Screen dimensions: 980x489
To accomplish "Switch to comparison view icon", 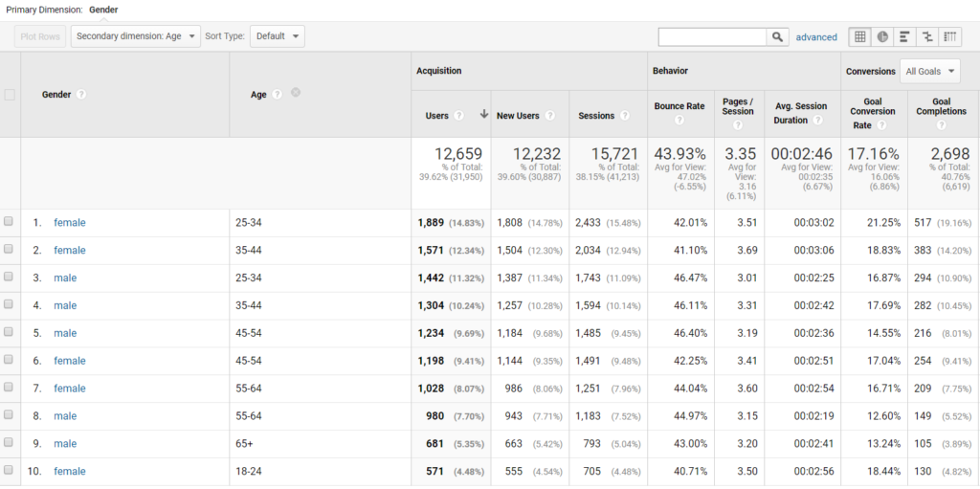I will point(927,37).
